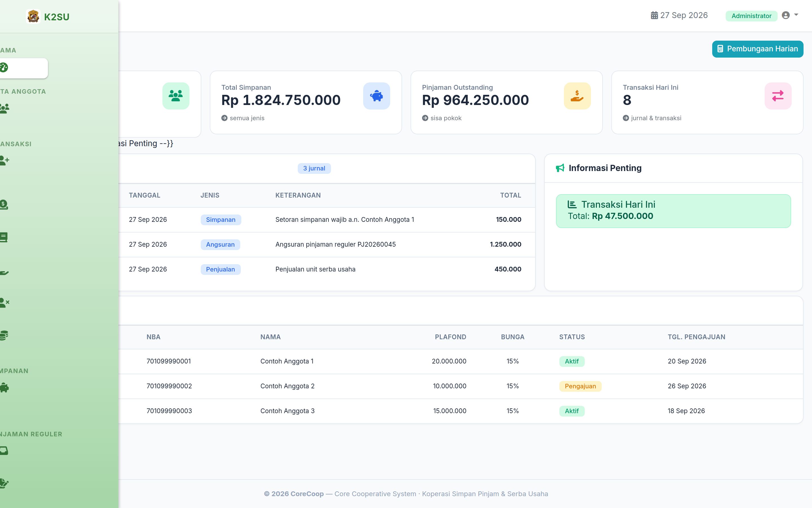Click the green members card icon
Image resolution: width=812 pixels, height=508 pixels.
(x=176, y=96)
